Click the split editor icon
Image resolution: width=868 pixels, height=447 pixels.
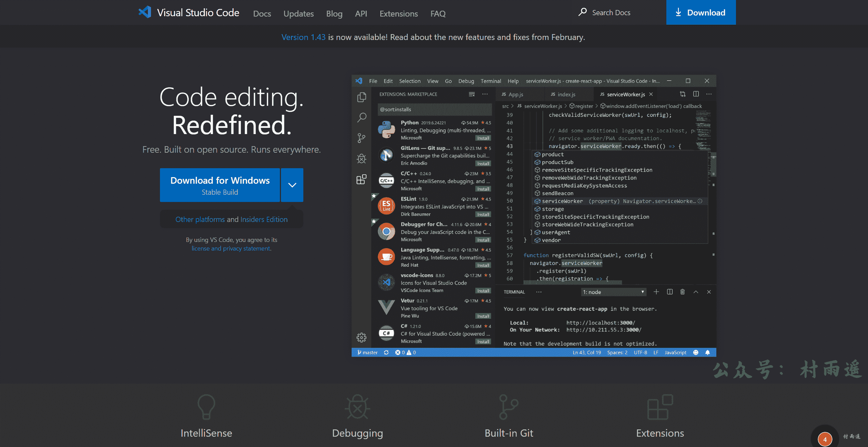pos(696,94)
